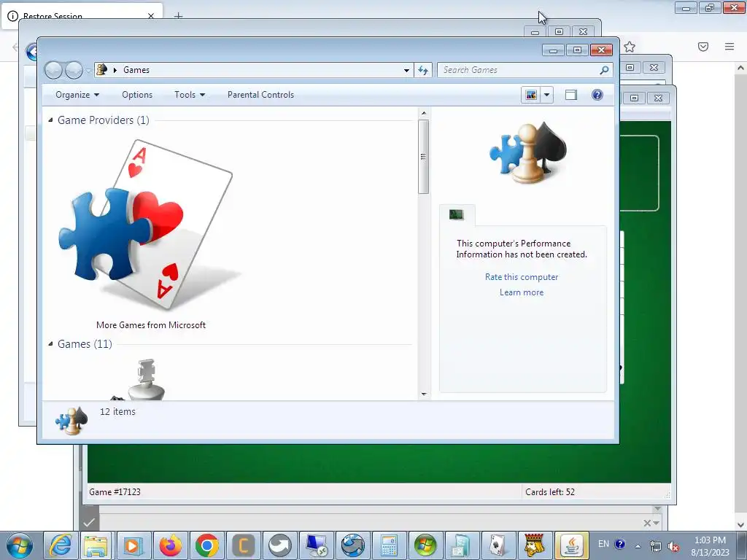Switch to Firefox in taskbar
Viewport: 747px width, 560px height.
(169, 545)
